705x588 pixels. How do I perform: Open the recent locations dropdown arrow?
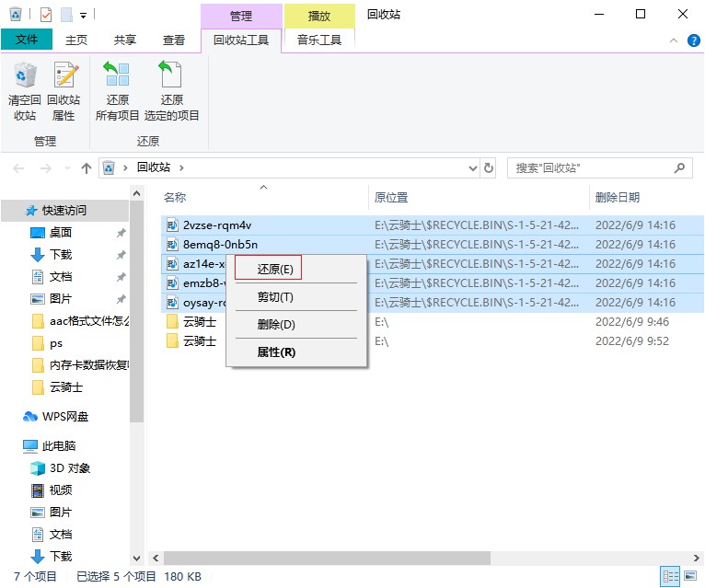click(67, 168)
